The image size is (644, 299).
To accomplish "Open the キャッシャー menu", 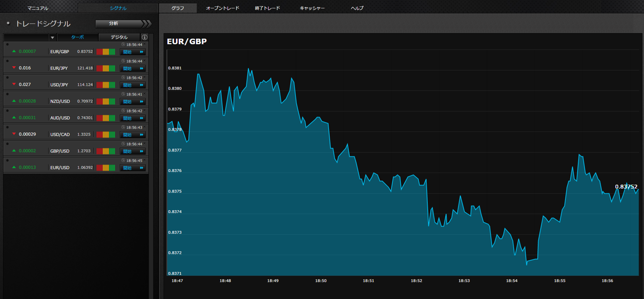I will click(x=312, y=8).
